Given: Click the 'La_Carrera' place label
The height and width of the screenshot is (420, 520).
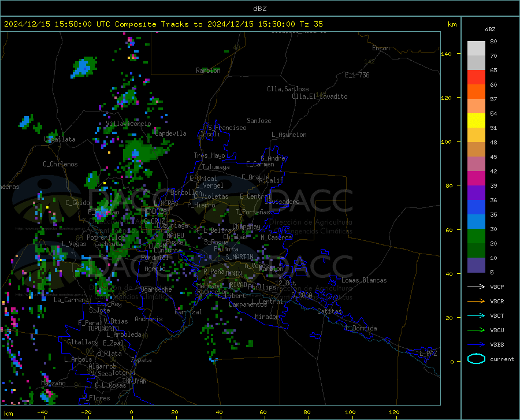Looking at the screenshot, I should click(x=71, y=300).
